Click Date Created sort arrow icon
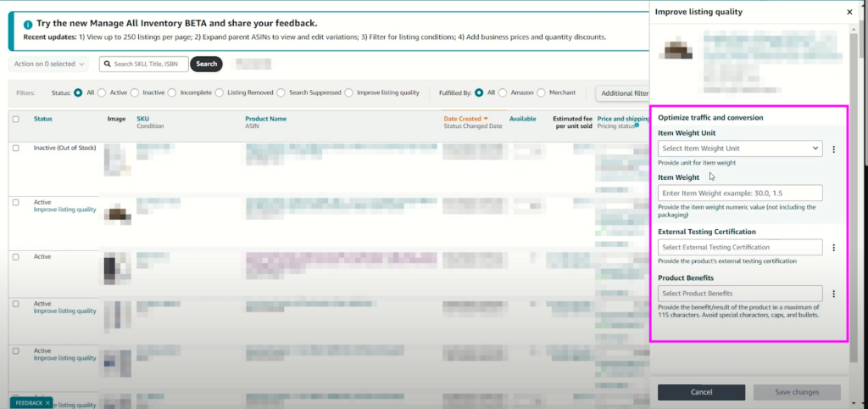 pos(486,119)
